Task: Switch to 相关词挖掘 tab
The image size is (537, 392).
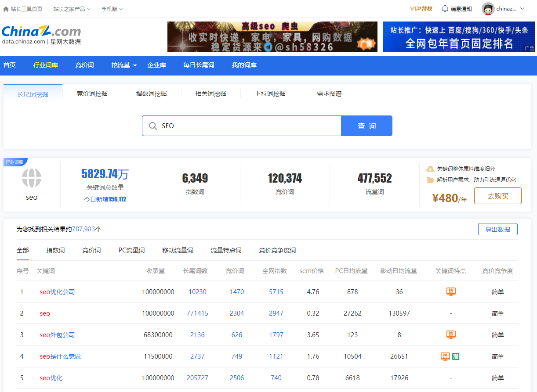Action: (211, 94)
